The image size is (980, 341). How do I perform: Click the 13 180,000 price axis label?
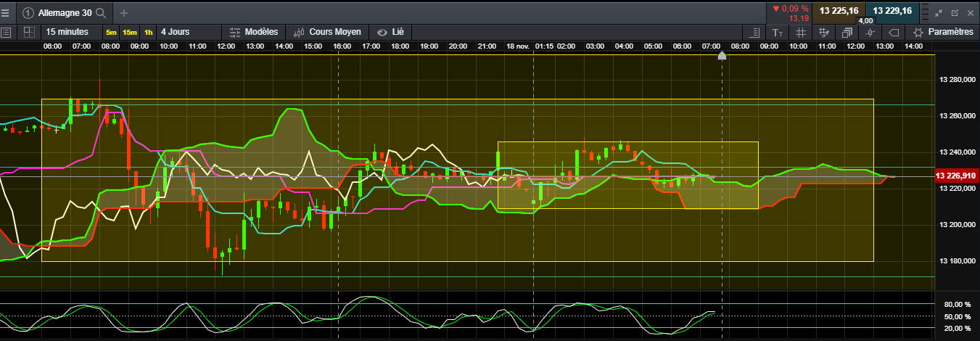pos(957,260)
